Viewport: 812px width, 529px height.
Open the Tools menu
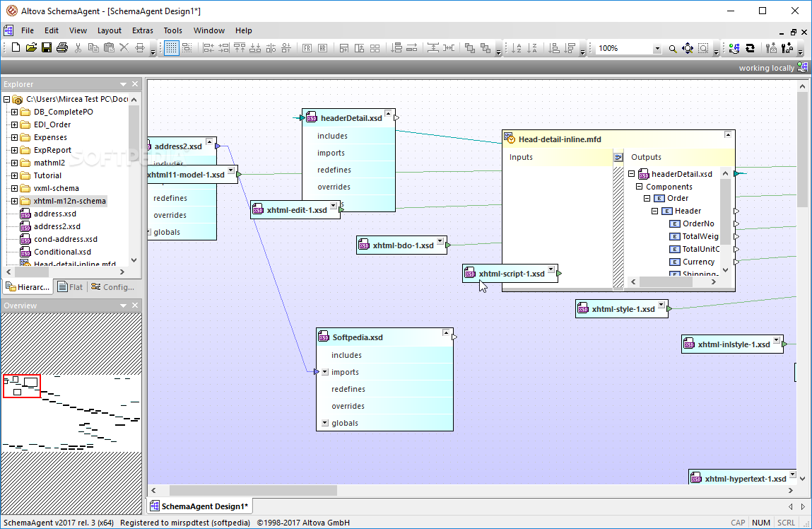173,30
